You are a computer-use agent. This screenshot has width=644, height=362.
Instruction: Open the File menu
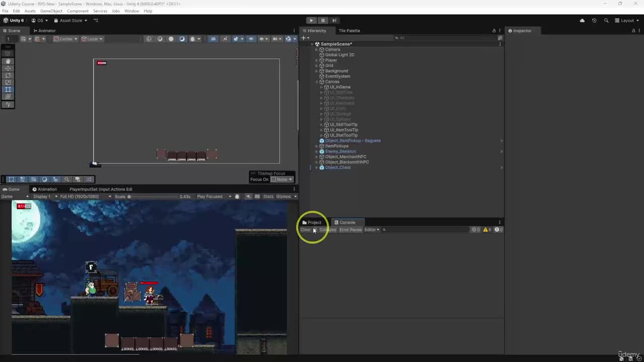[x=5, y=11]
